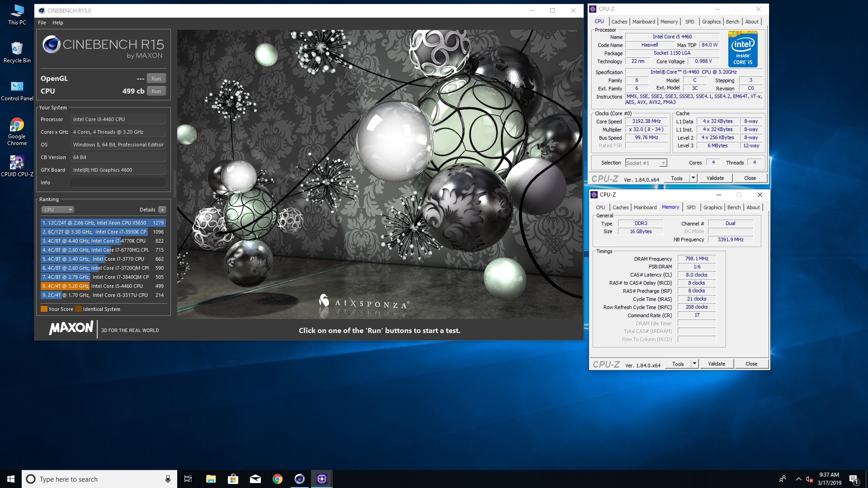
Task: Open Memory tab in upper CPU-Z window
Action: 669,22
